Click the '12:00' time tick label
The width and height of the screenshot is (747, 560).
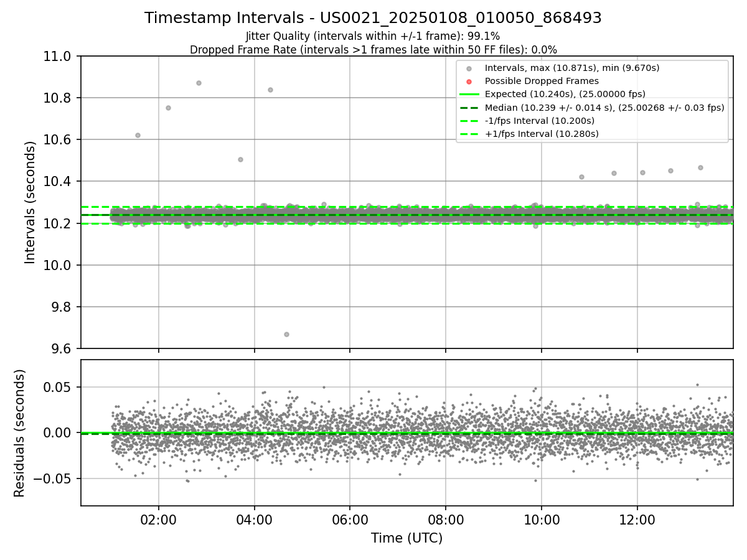coord(637,519)
